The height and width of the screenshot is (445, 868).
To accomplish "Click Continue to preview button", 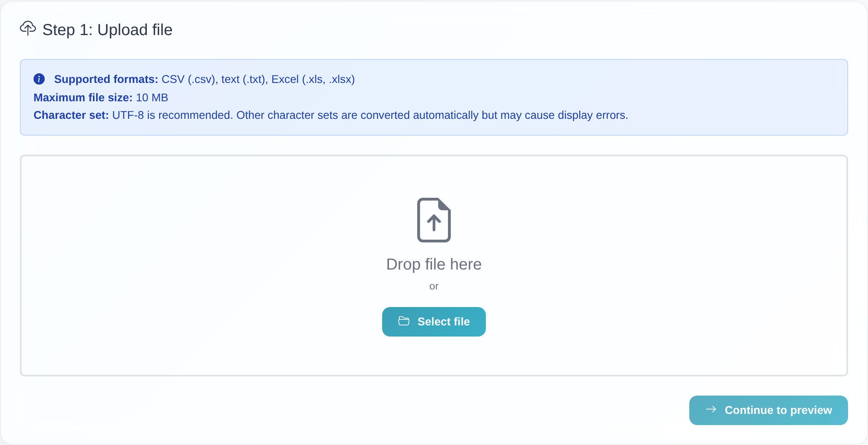I will click(768, 410).
